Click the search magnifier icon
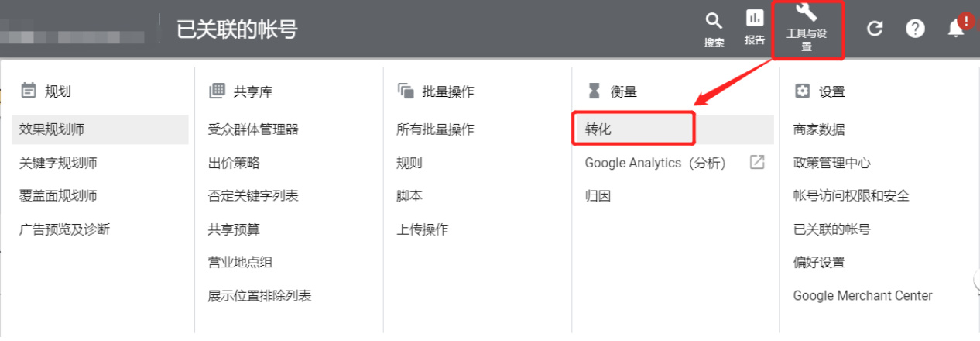The height and width of the screenshot is (341, 980). click(x=714, y=22)
